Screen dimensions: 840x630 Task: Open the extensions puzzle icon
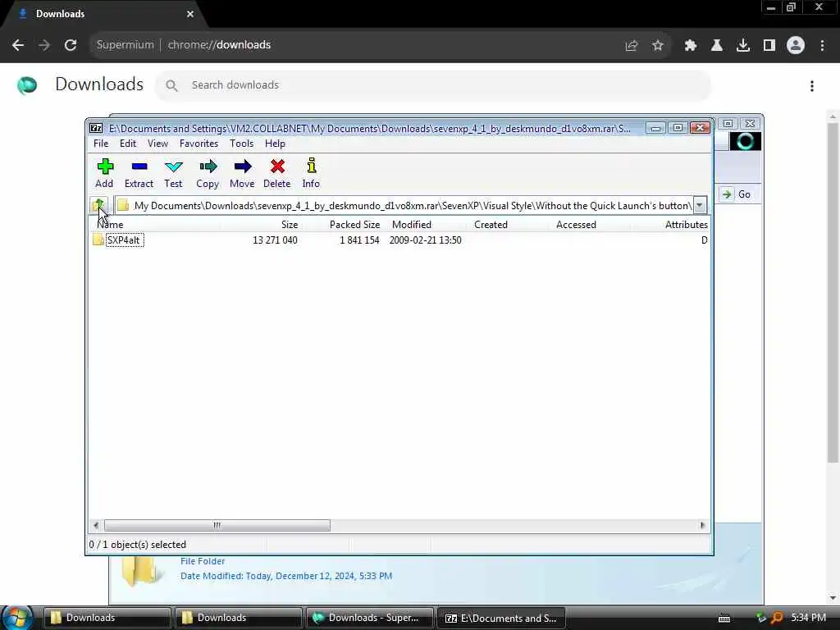(691, 46)
